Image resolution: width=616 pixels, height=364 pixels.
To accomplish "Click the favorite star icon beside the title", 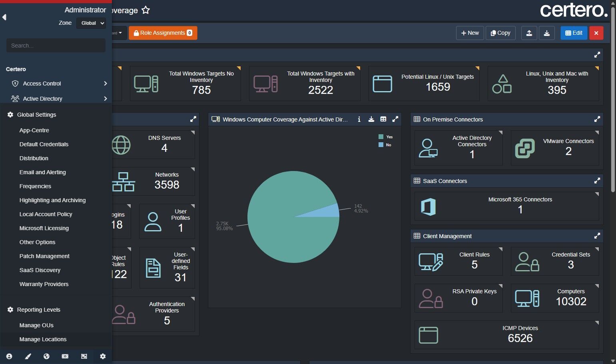I will [x=146, y=10].
